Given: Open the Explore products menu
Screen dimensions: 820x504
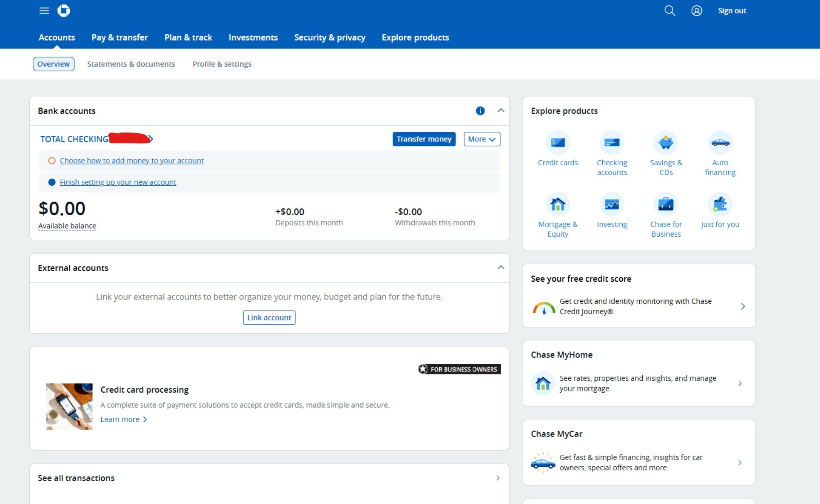Looking at the screenshot, I should [x=415, y=37].
